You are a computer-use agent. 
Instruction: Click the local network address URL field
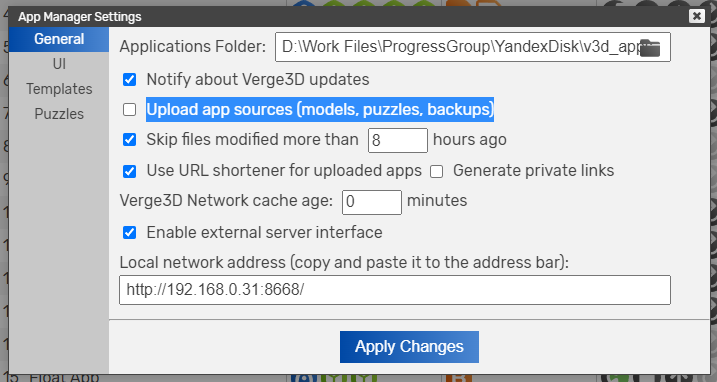395,290
